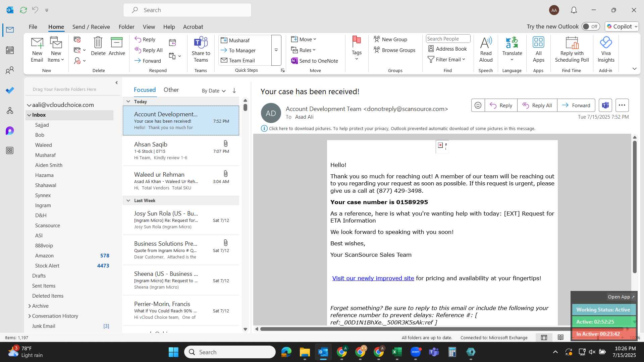Click the message list vertical scrollbar thumb

pos(245,107)
